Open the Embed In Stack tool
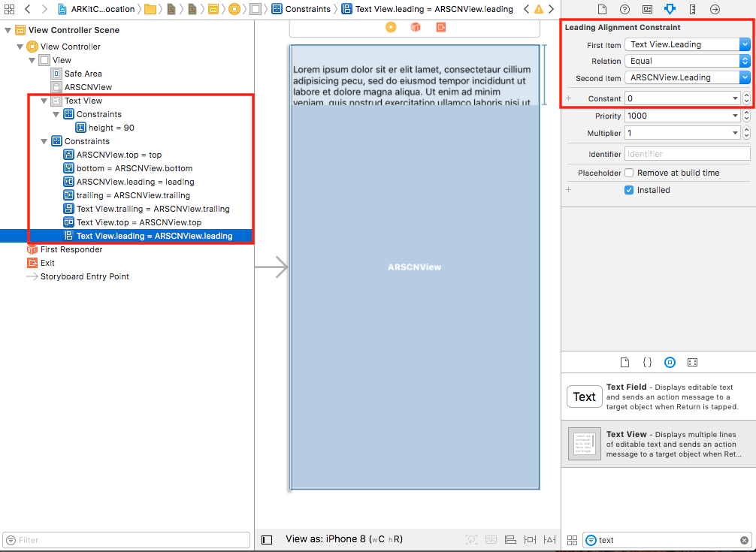The width and height of the screenshot is (756, 552). point(491,539)
